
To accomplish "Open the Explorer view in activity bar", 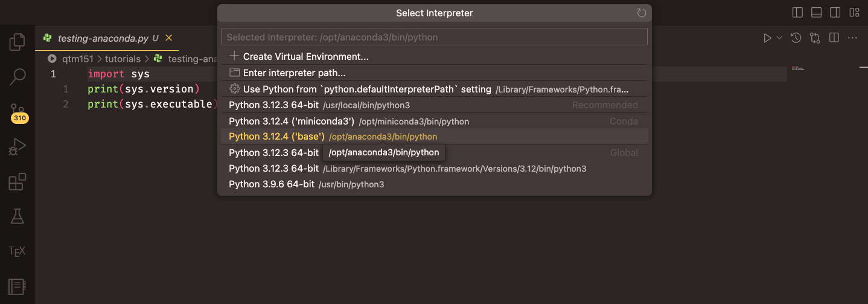I will coord(17,42).
